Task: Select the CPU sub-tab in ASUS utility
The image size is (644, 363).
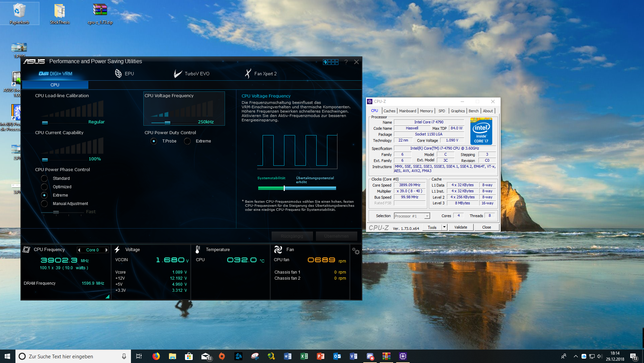Action: pos(55,85)
